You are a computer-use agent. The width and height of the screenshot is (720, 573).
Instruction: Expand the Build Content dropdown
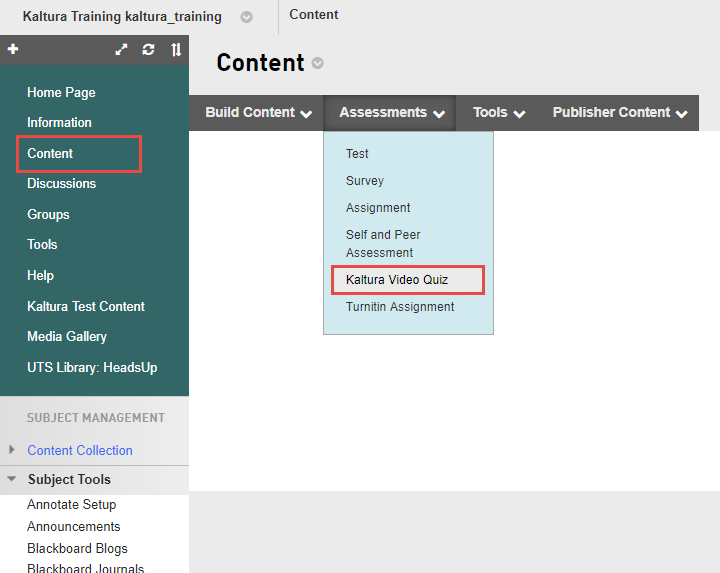point(258,113)
